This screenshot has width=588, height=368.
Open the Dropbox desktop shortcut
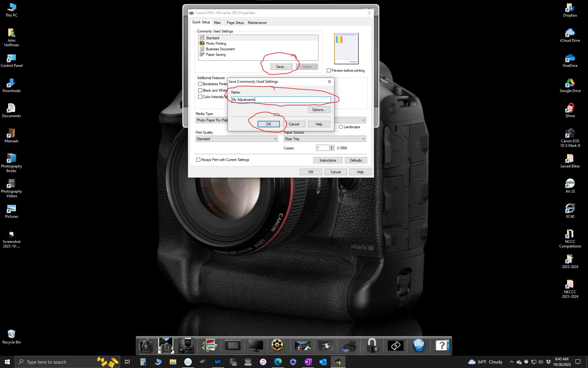coord(570,9)
